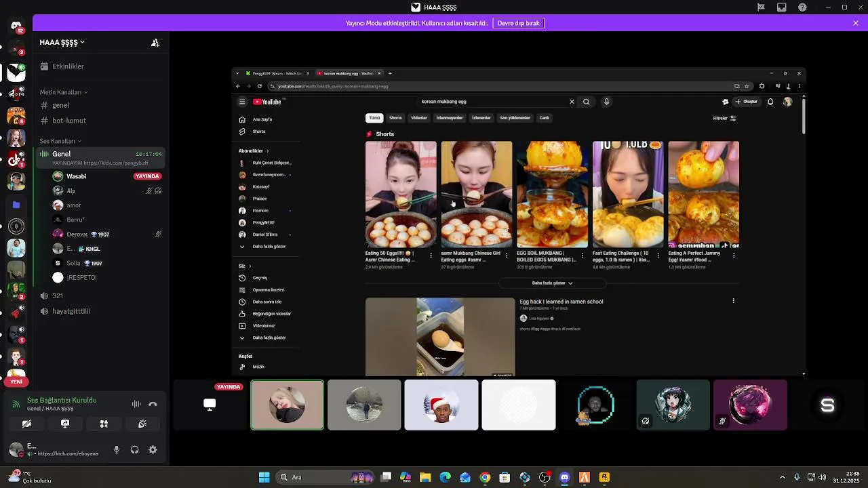Click the YAYINDA screen share tile
This screenshot has height=488, width=868.
point(210,405)
